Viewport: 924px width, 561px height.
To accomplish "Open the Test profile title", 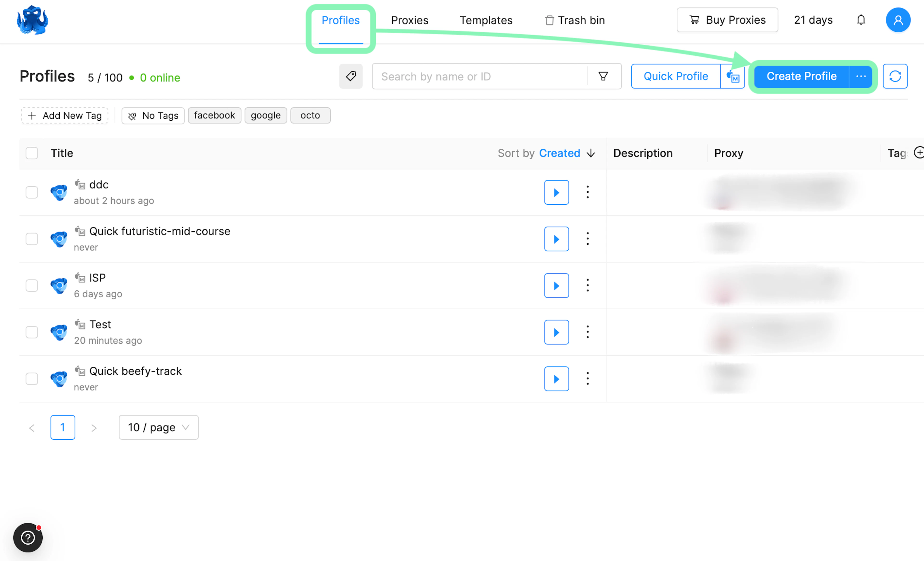I will coord(100,324).
